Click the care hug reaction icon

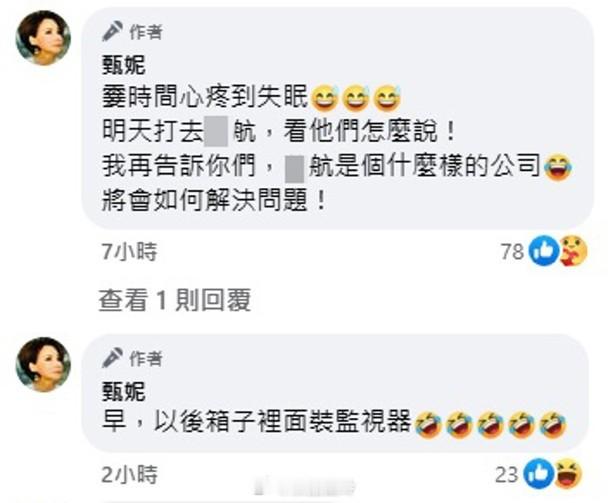[x=573, y=251]
